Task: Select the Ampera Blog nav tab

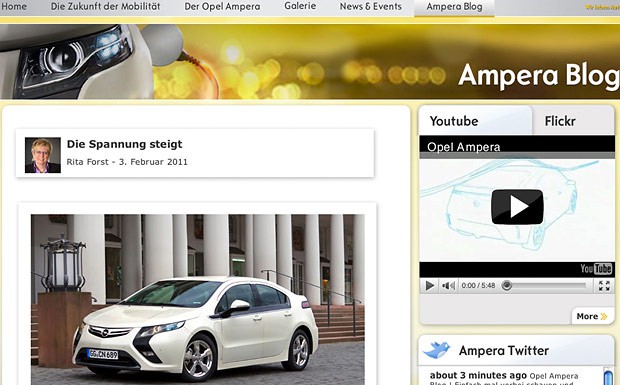Action: [x=454, y=7]
